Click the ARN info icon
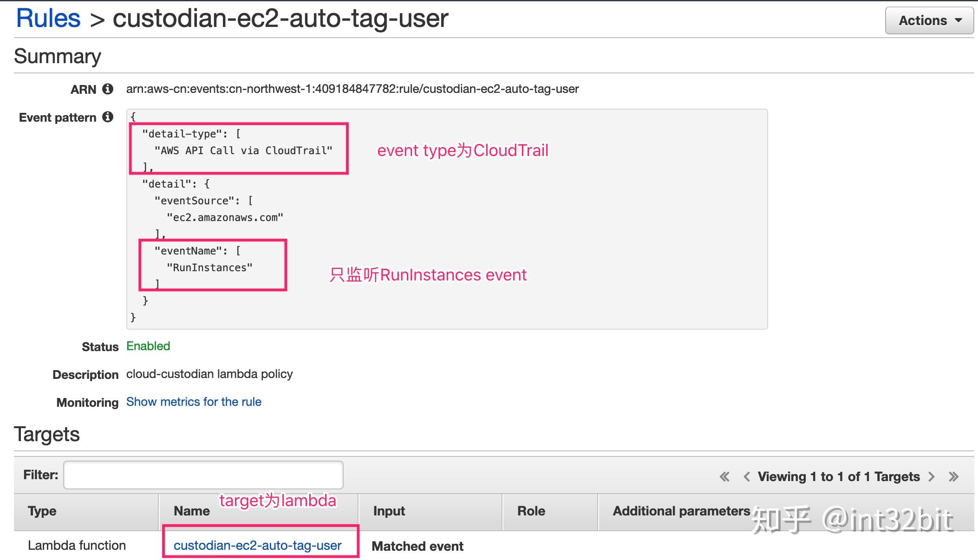The width and height of the screenshot is (978, 560). [x=108, y=89]
